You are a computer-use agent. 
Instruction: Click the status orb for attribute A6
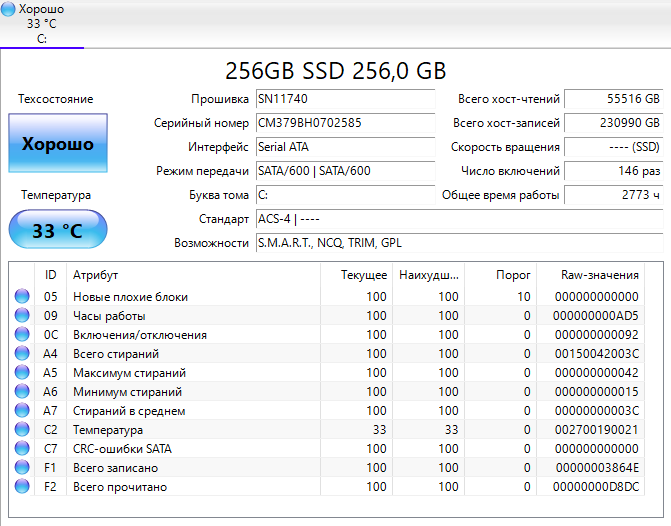tap(22, 391)
